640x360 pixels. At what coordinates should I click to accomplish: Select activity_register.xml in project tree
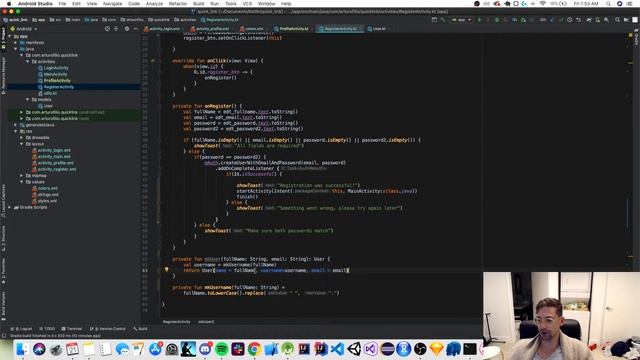pyautogui.click(x=57, y=169)
